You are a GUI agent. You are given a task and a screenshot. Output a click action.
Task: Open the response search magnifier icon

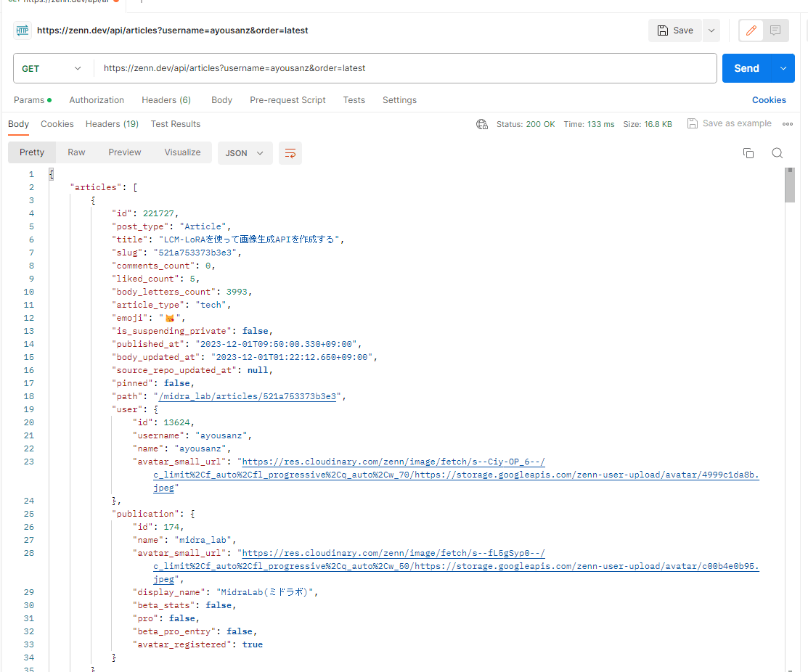pos(777,153)
